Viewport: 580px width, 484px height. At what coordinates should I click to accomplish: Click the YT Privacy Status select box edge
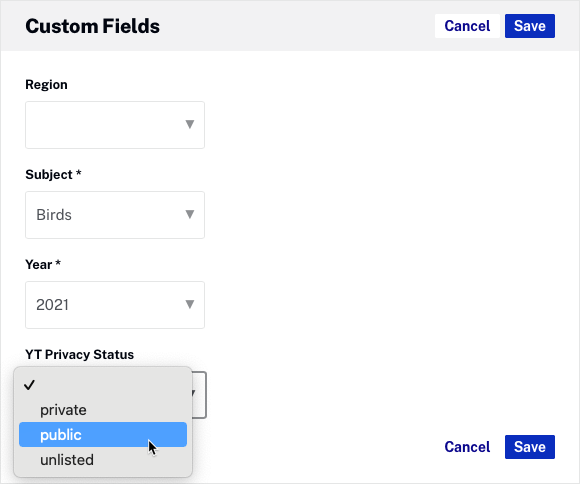[199, 395]
